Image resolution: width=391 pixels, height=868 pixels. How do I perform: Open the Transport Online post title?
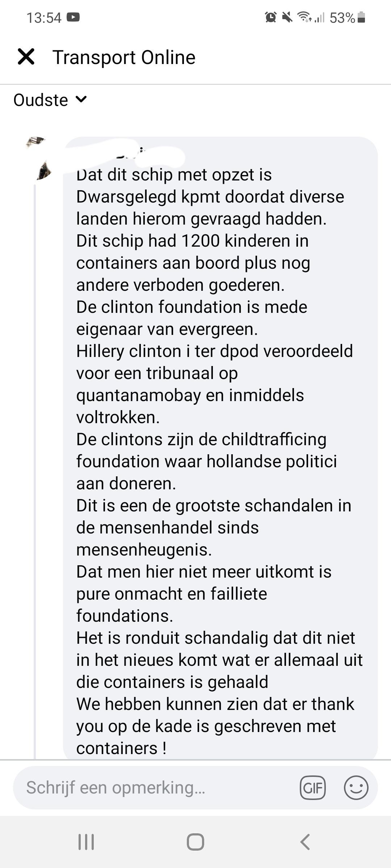coord(124,57)
